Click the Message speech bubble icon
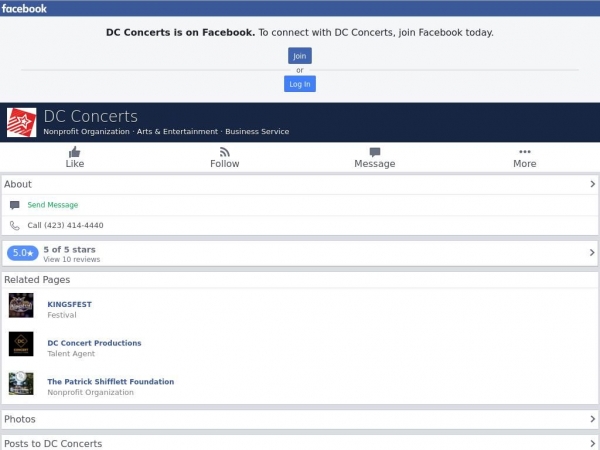The height and width of the screenshot is (450, 600). (x=375, y=152)
